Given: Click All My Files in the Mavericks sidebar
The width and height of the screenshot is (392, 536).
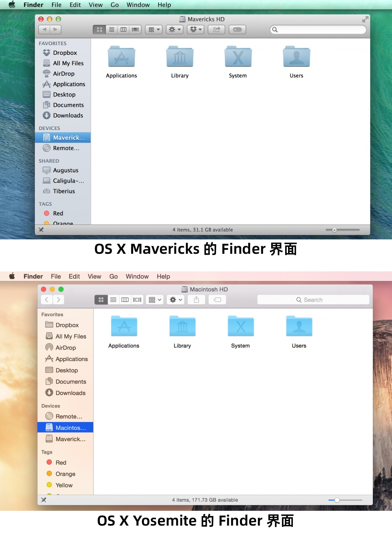Looking at the screenshot, I should click(68, 63).
